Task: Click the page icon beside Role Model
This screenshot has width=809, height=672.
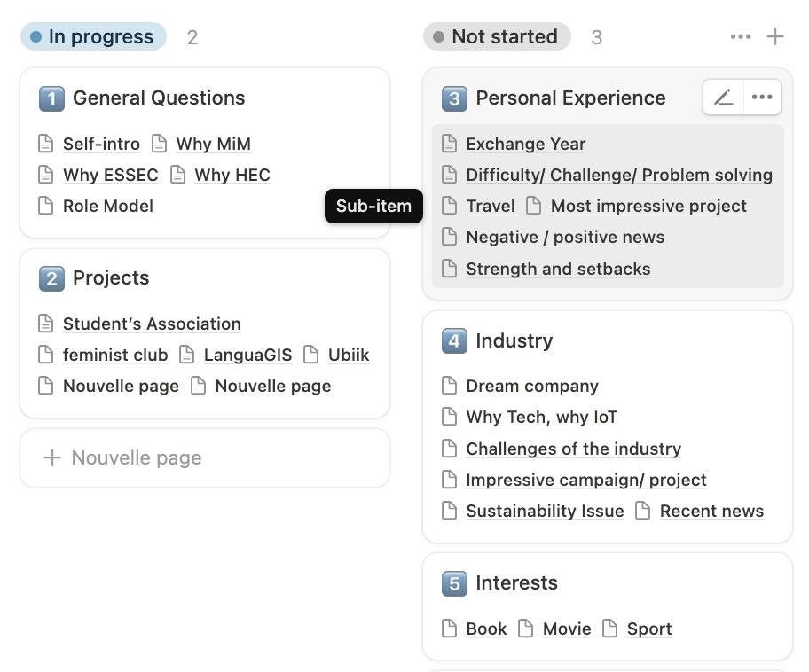Action: click(x=46, y=206)
